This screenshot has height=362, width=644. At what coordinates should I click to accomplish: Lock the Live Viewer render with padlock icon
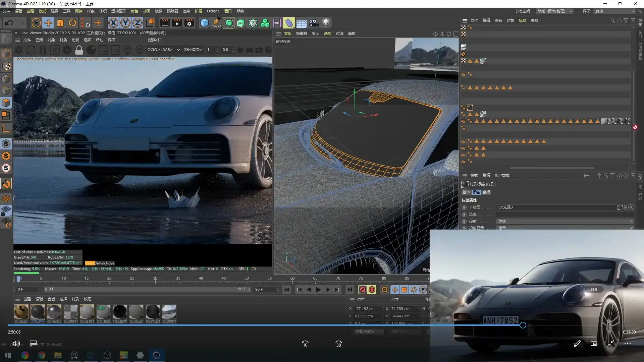tap(79, 50)
